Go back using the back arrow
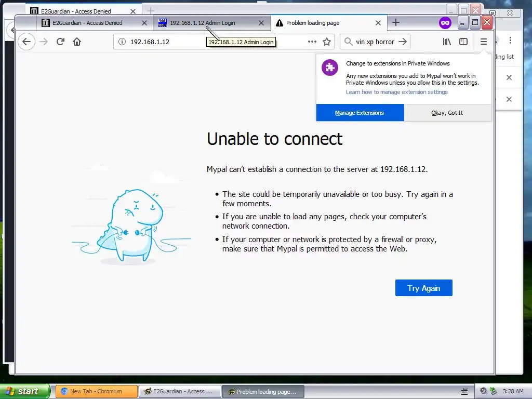Viewport: 532px width, 399px height. pyautogui.click(x=26, y=42)
